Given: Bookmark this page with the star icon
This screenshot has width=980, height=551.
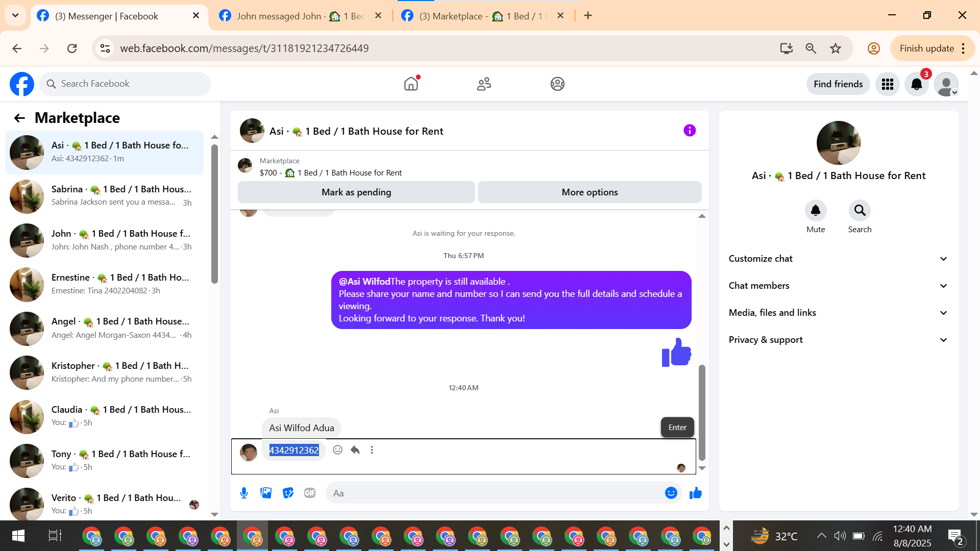Looking at the screenshot, I should 836,48.
